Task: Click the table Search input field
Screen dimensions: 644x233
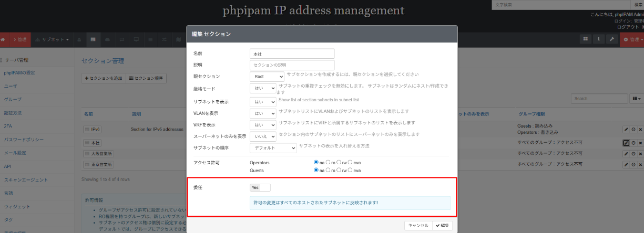Action: point(599,98)
